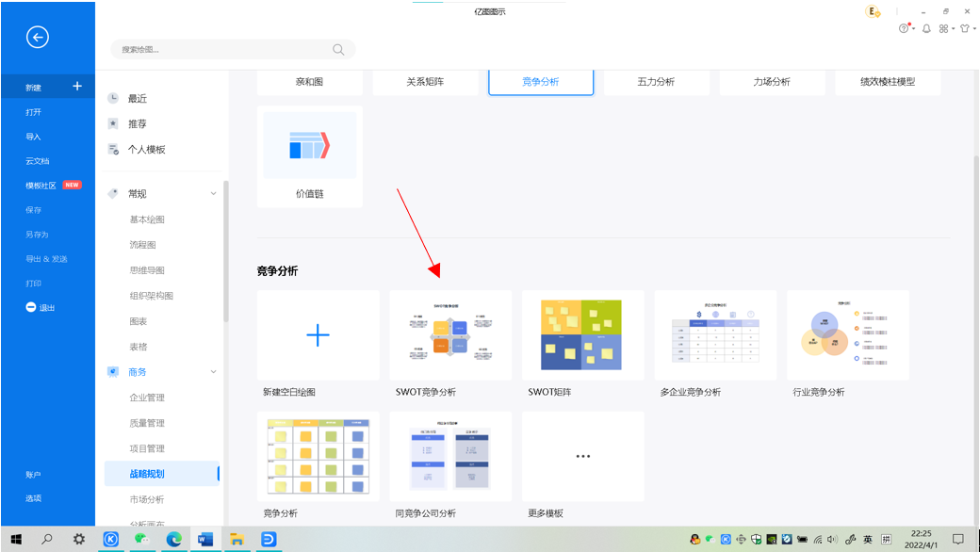Select the 五力分析 template type
The image size is (980, 552).
pyautogui.click(x=655, y=82)
